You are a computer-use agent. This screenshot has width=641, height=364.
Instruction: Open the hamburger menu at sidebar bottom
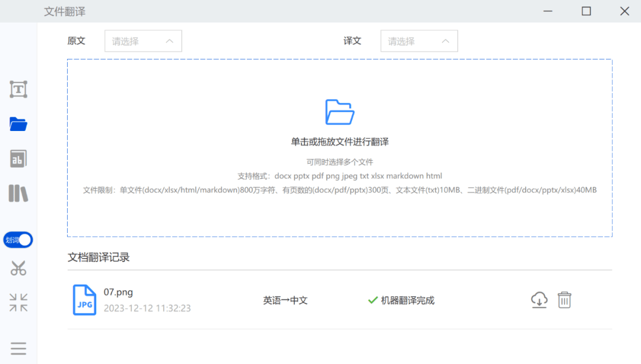pos(18,349)
